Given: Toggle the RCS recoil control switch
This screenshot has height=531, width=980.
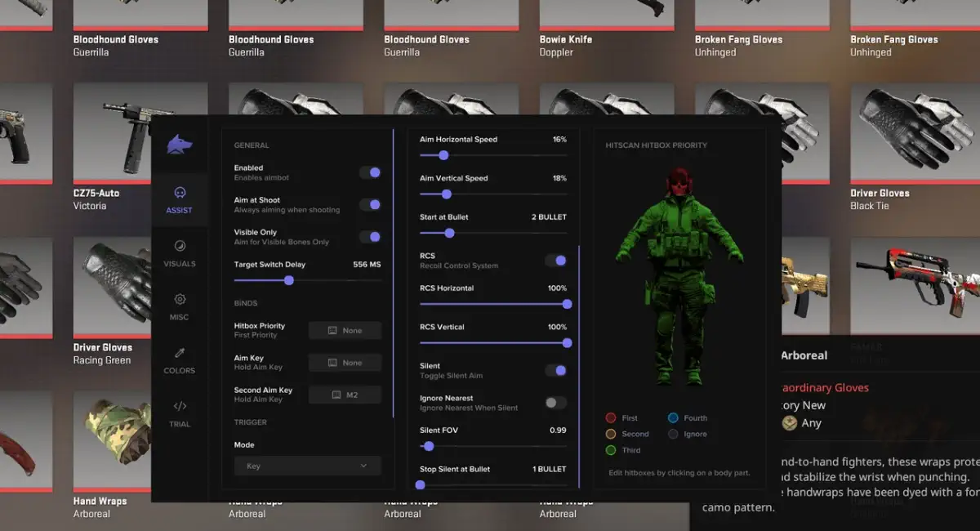Looking at the screenshot, I should pos(555,261).
